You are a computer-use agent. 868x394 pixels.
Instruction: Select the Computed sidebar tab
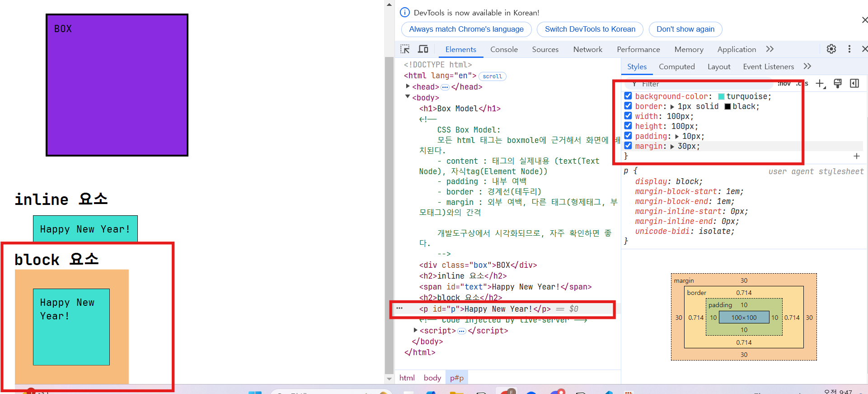click(677, 66)
